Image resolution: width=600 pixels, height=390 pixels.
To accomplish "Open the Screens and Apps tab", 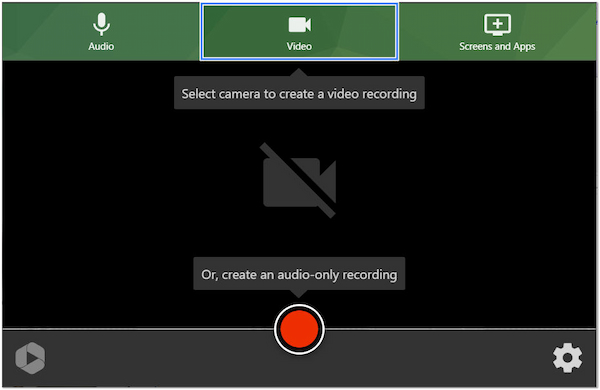I will (x=497, y=32).
